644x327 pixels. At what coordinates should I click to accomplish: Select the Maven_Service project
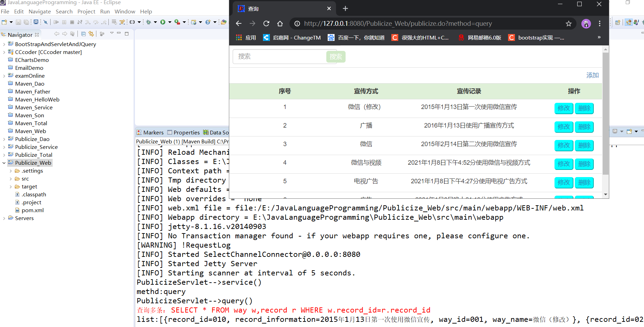30,107
